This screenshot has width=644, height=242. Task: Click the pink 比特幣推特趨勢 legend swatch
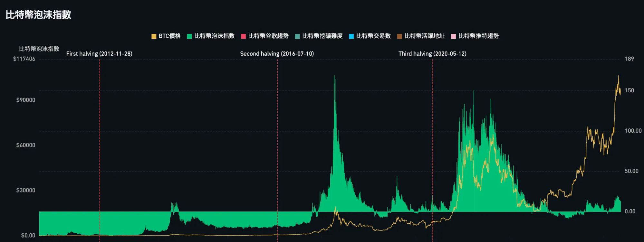click(453, 36)
